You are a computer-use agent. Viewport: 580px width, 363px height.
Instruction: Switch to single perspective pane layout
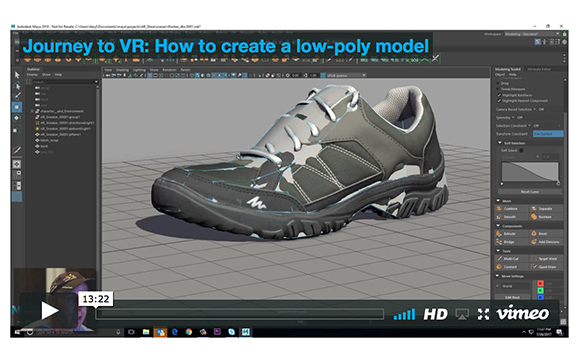[x=17, y=164]
